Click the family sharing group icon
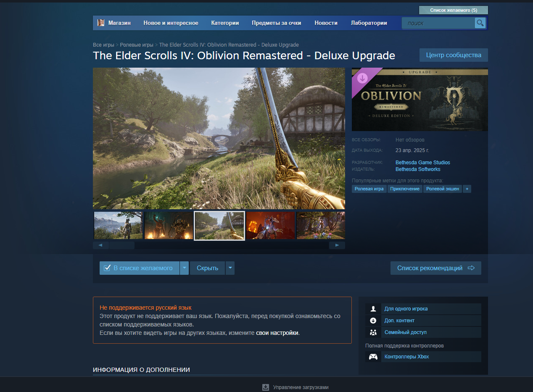The width and height of the screenshot is (533, 392). coord(373,332)
